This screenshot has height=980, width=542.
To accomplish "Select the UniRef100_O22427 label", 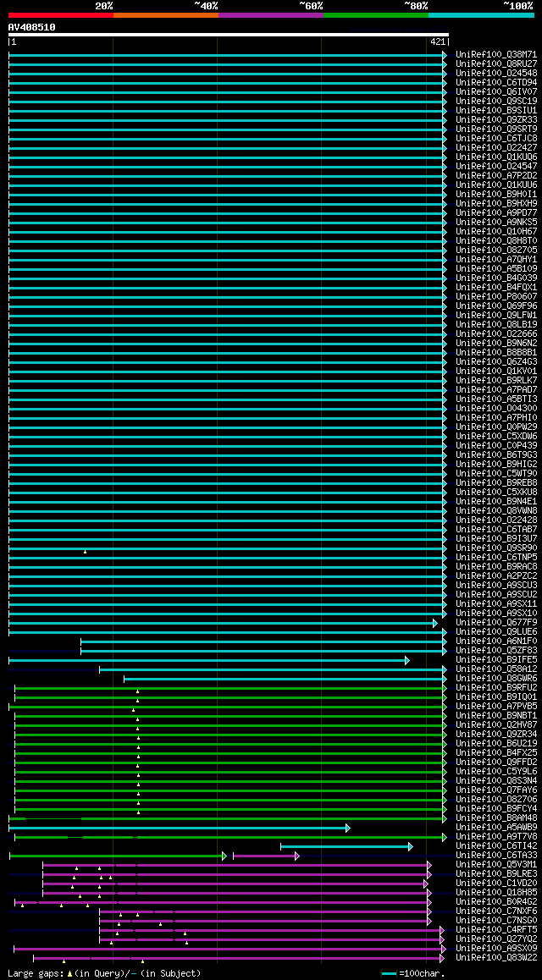I will coord(496,147).
